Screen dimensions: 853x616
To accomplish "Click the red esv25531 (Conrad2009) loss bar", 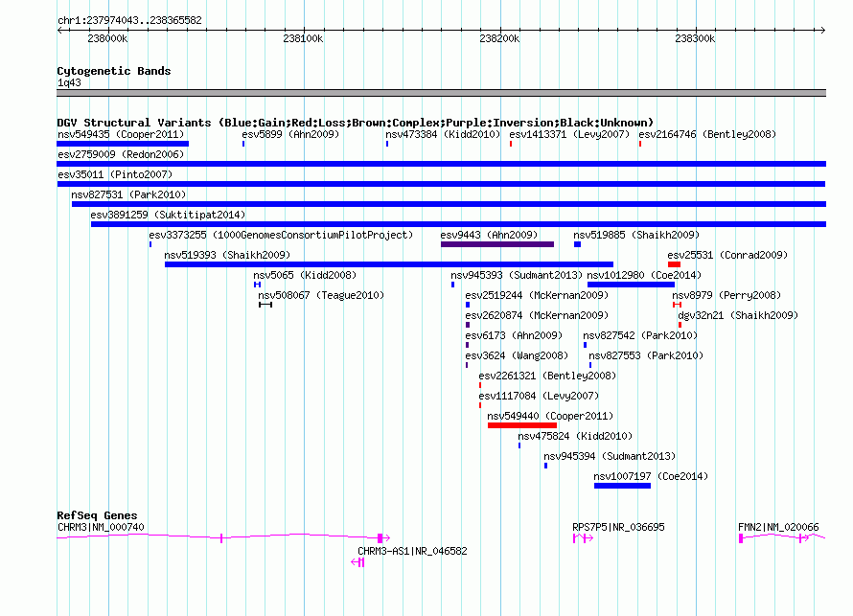I will 674,264.
